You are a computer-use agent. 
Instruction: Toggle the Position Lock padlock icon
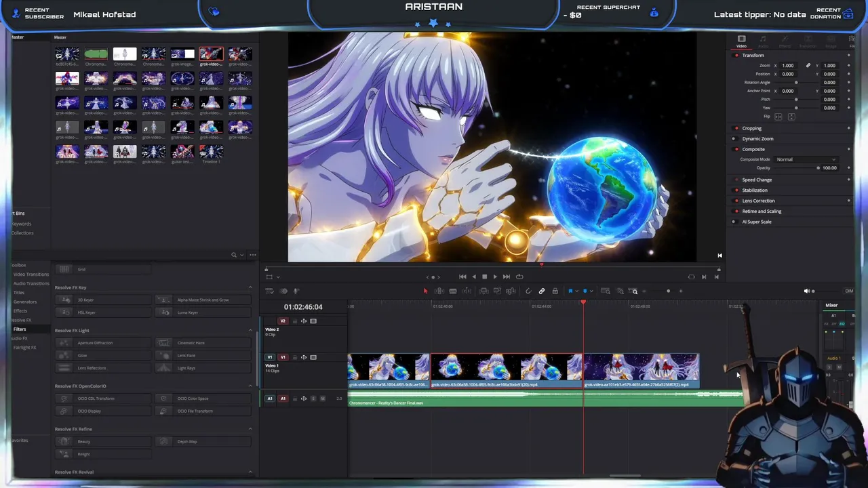point(555,291)
